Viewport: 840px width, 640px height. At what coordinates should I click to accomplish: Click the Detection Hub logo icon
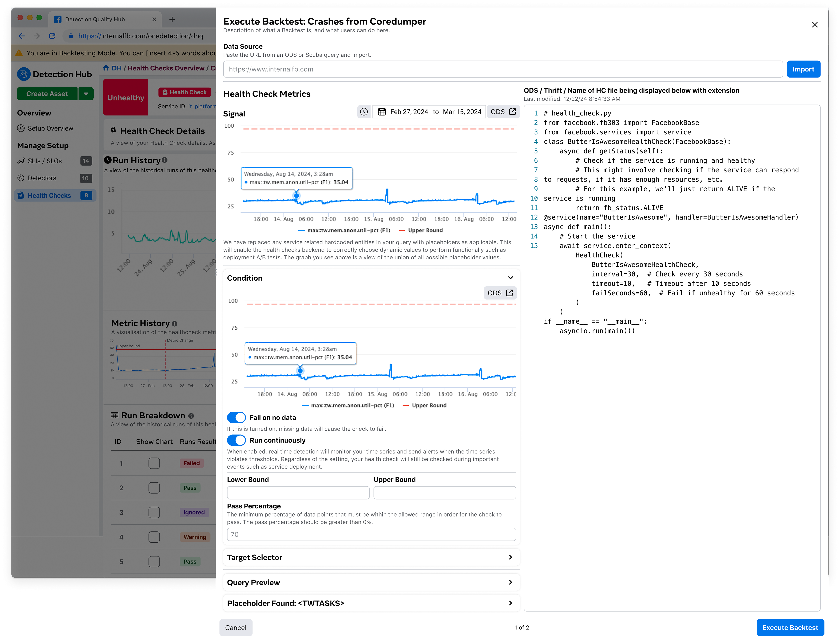24,74
